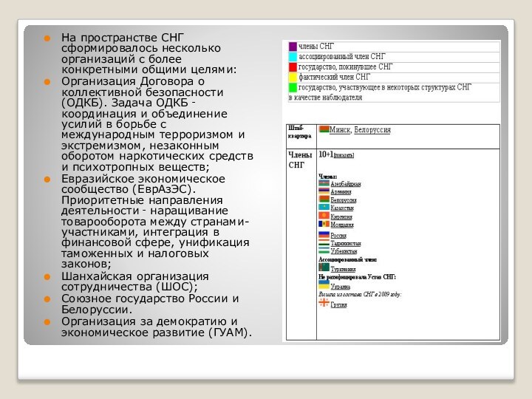Follow the Армения country link
Viewport: 532px width, 399px height.
341,192
